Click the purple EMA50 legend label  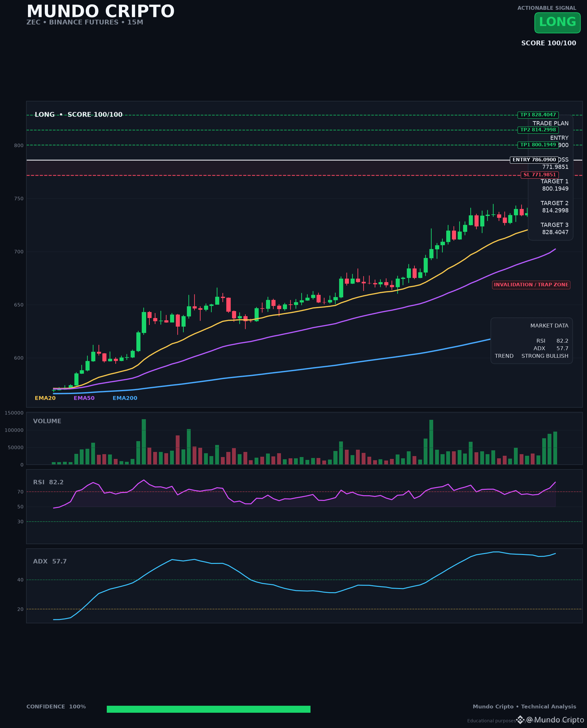84,398
